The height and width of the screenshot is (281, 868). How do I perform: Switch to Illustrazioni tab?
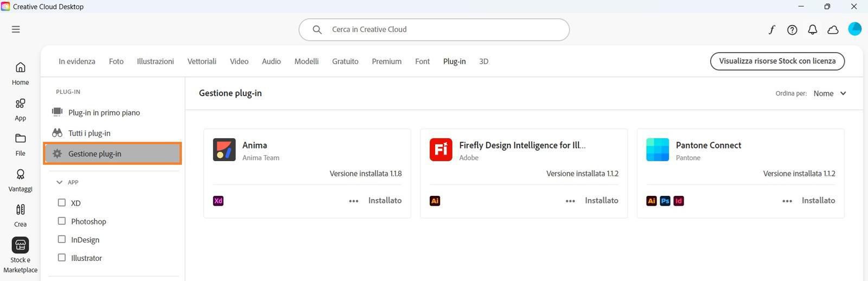click(155, 61)
